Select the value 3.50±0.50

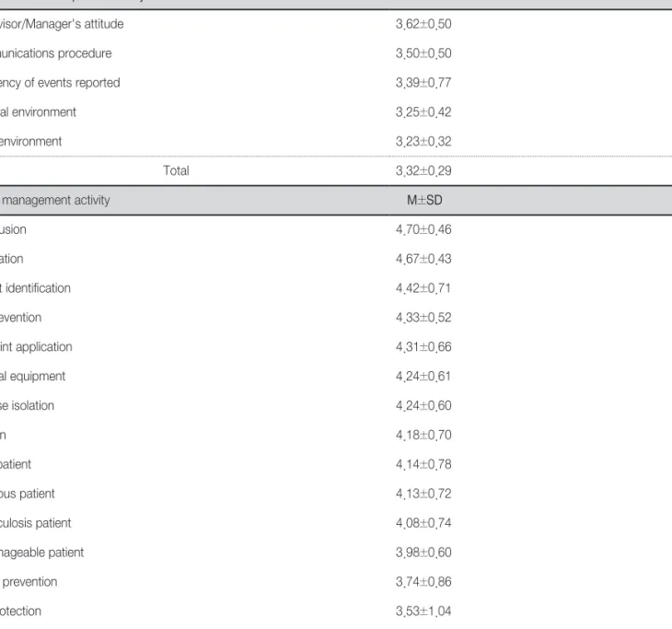point(423,53)
